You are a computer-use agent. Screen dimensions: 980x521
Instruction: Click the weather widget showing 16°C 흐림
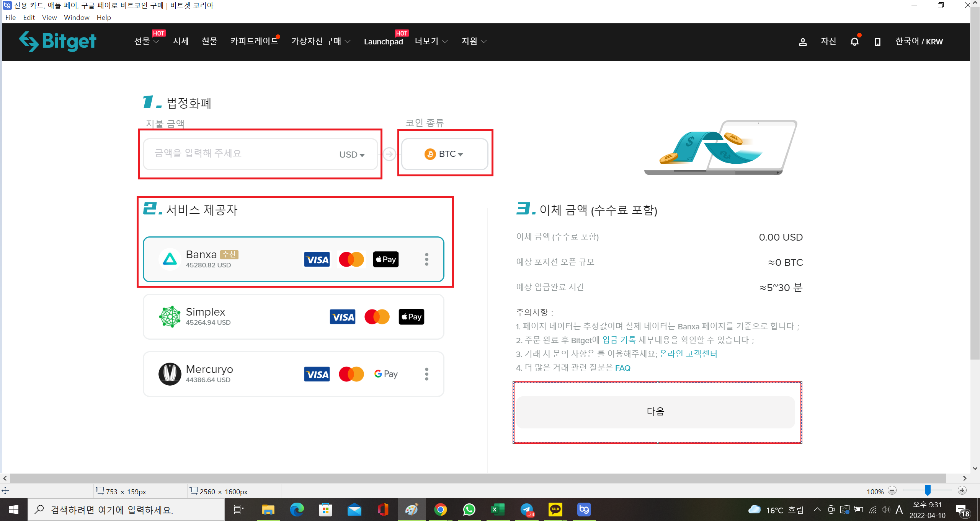tap(776, 510)
